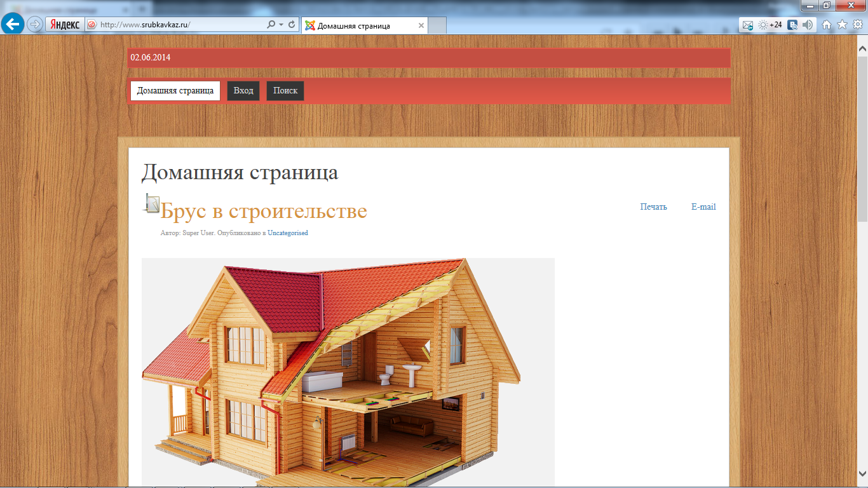This screenshot has width=868, height=488.
Task: Click the page scrollbar down arrow
Action: click(862, 475)
